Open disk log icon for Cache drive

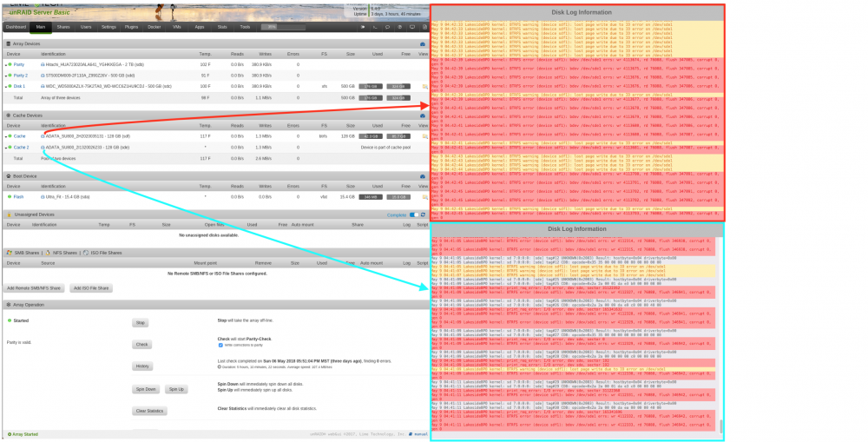tap(43, 136)
